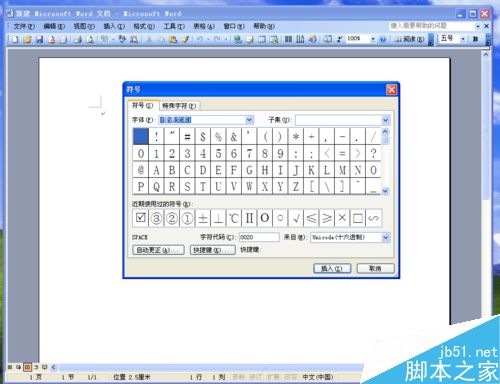The image size is (500, 384).
Task: Click the Permission red icon in toolbar
Action: [x=52, y=39]
